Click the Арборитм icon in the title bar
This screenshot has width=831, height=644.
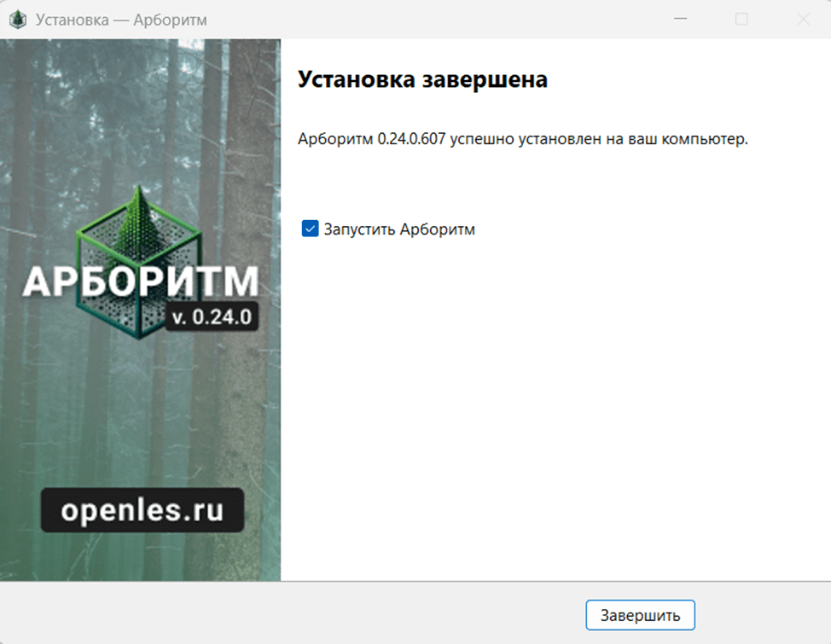tap(18, 20)
